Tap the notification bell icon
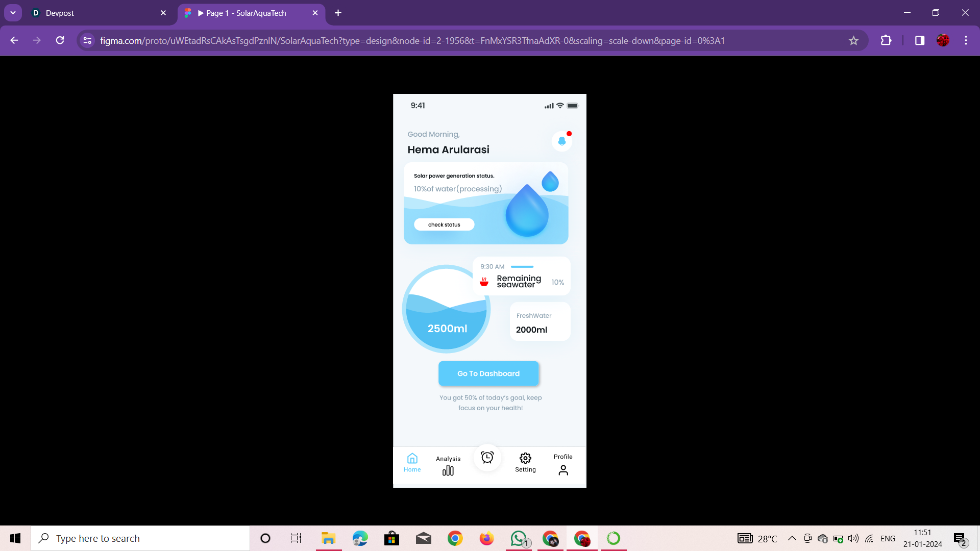Viewport: 980px width, 551px height. (x=561, y=141)
